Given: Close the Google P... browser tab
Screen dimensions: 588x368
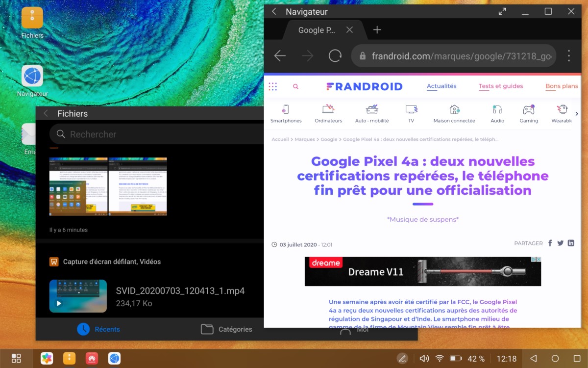Looking at the screenshot, I should [349, 30].
